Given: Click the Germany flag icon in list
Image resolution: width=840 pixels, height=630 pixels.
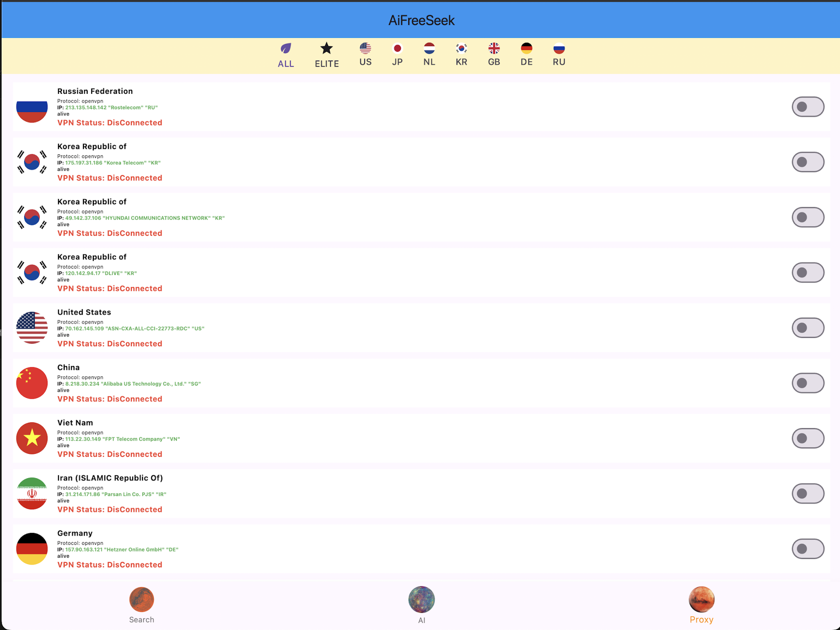Looking at the screenshot, I should (32, 549).
